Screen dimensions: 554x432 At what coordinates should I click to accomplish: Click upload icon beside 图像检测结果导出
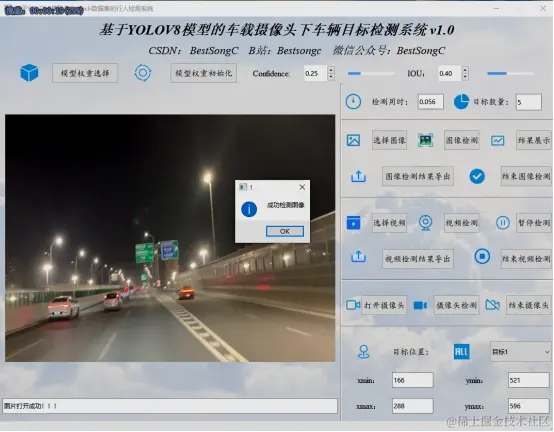coord(358,176)
